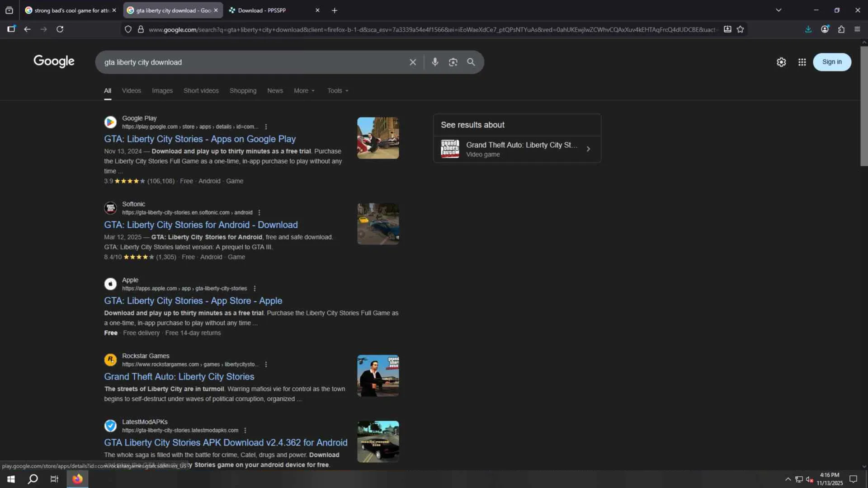
Task: Expand the Tools dropdown
Action: [338, 91]
